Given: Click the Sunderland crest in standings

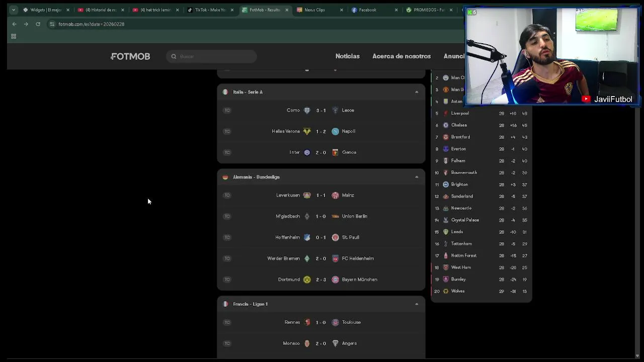Looking at the screenshot, I should (x=446, y=196).
